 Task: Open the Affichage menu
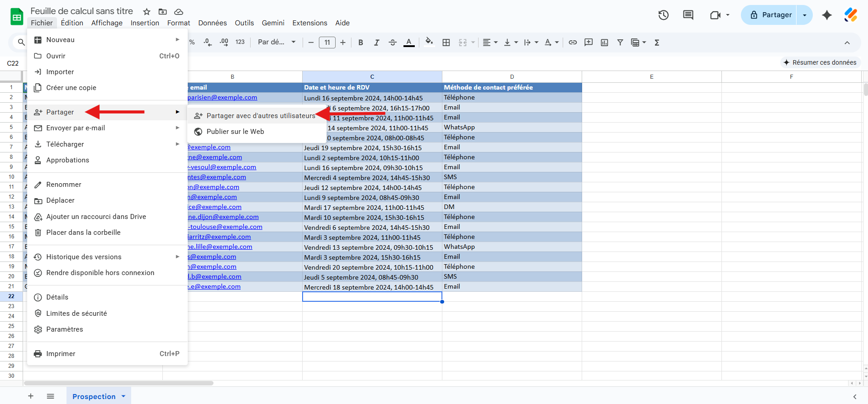pyautogui.click(x=107, y=23)
